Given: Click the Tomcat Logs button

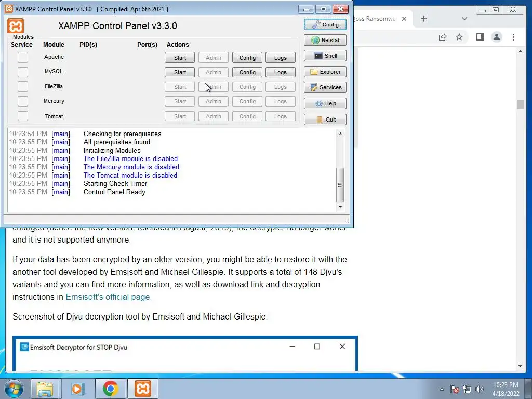Looking at the screenshot, I should click(280, 116).
